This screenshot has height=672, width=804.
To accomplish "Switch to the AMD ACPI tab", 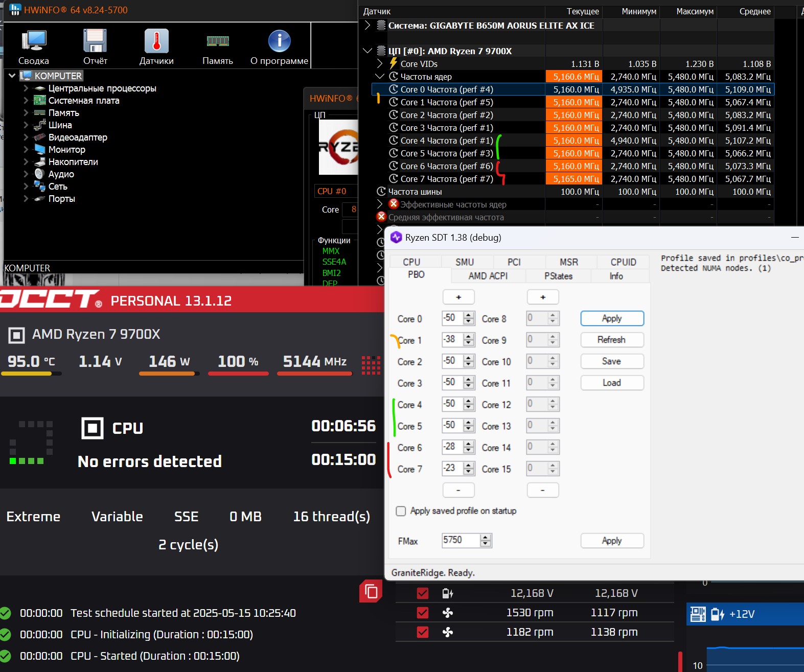I will [488, 276].
